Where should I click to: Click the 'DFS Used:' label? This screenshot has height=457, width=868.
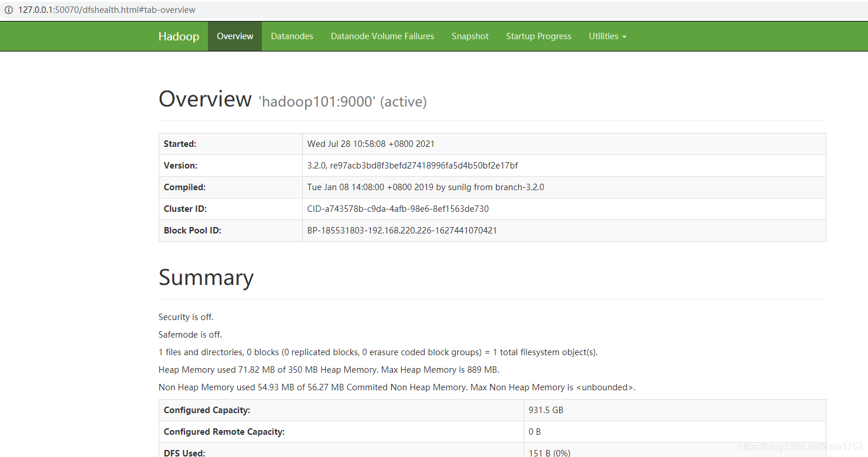pos(184,453)
